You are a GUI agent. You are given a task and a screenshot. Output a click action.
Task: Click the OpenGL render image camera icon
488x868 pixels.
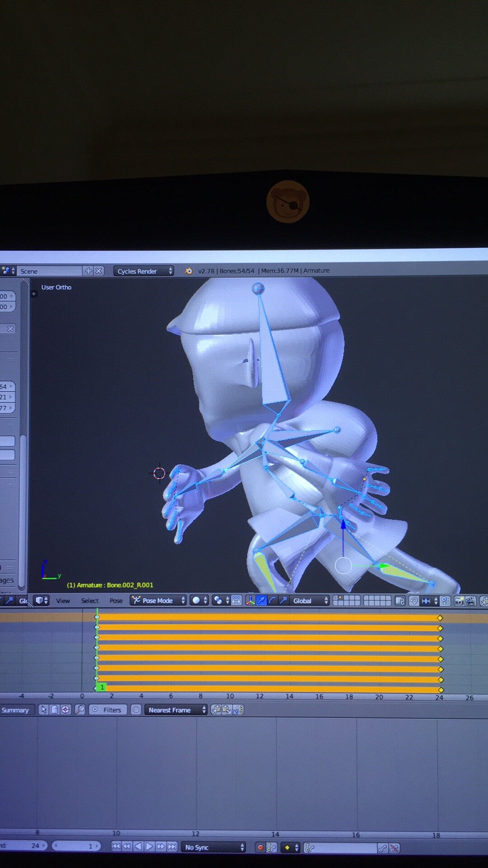point(459,601)
